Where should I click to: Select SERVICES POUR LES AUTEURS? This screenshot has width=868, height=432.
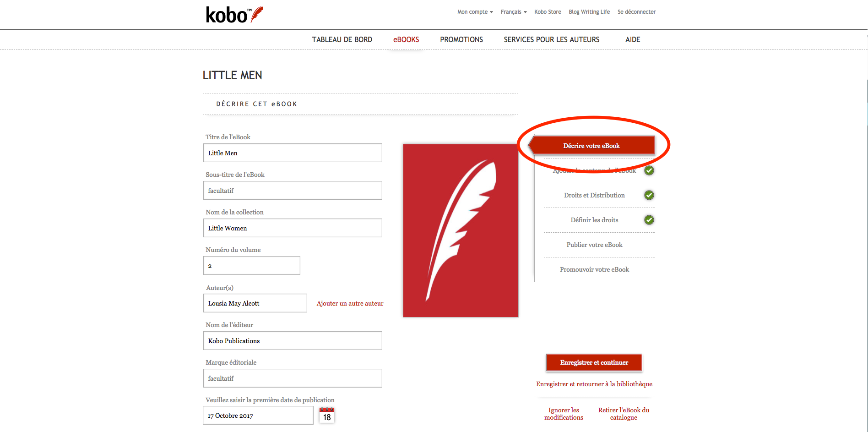(x=552, y=40)
